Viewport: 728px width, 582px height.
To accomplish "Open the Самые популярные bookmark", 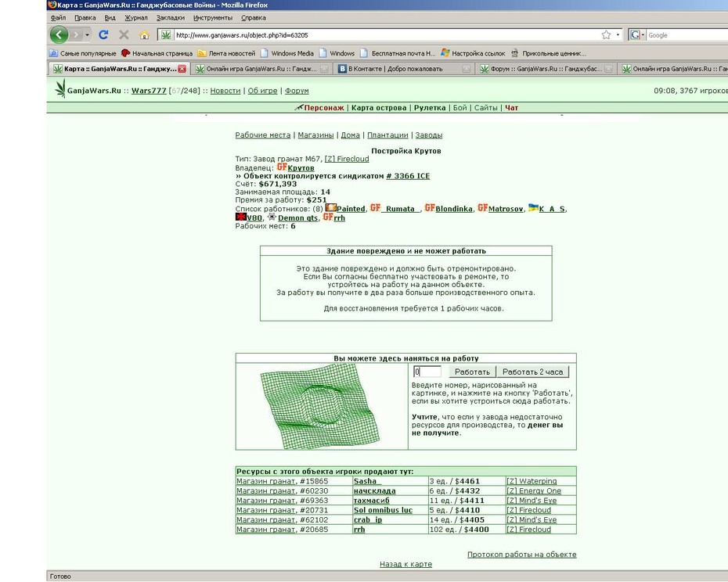I will point(83,53).
